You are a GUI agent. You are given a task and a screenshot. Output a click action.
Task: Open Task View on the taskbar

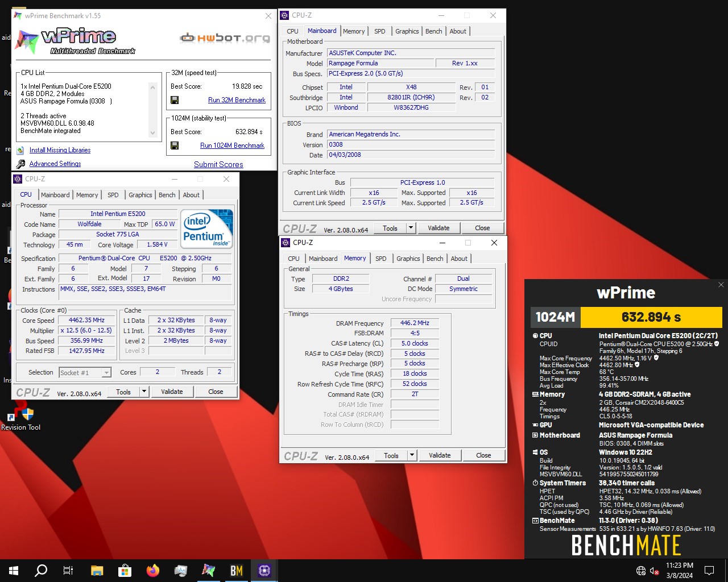[68, 571]
